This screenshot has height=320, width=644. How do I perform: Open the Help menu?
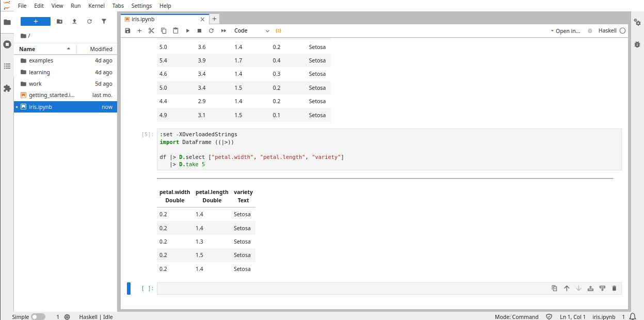[165, 6]
